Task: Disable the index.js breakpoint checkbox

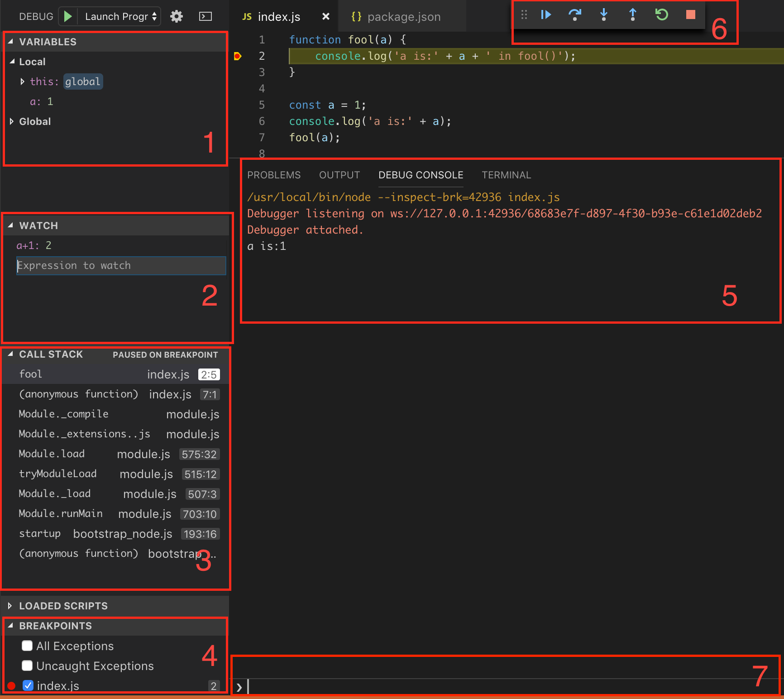Action: click(x=28, y=685)
